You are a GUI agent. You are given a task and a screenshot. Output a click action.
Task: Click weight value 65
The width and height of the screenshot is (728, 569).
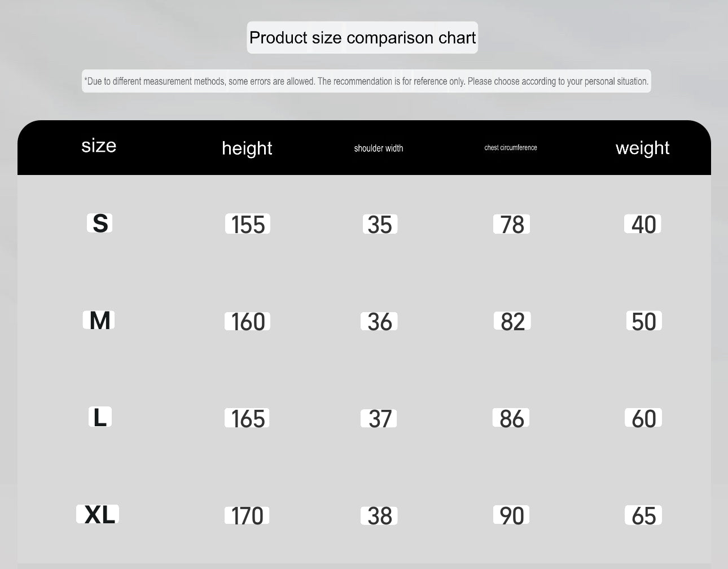(x=643, y=516)
